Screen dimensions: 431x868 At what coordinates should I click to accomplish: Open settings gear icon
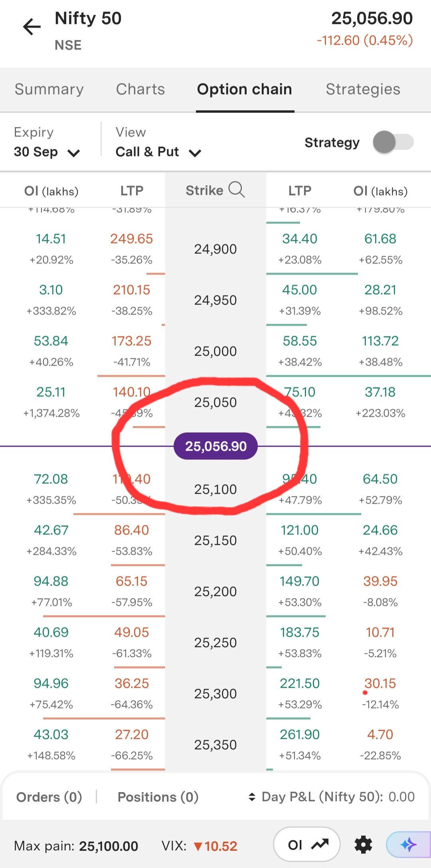[x=363, y=845]
